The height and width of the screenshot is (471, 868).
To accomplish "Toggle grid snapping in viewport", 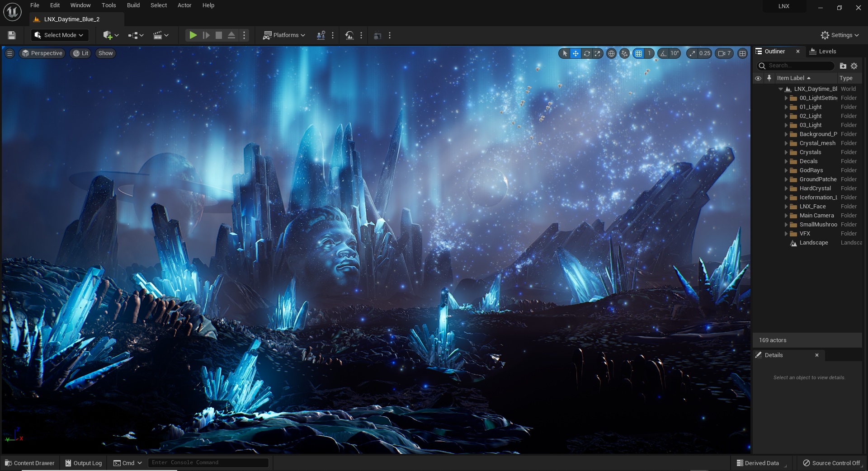I will (638, 53).
